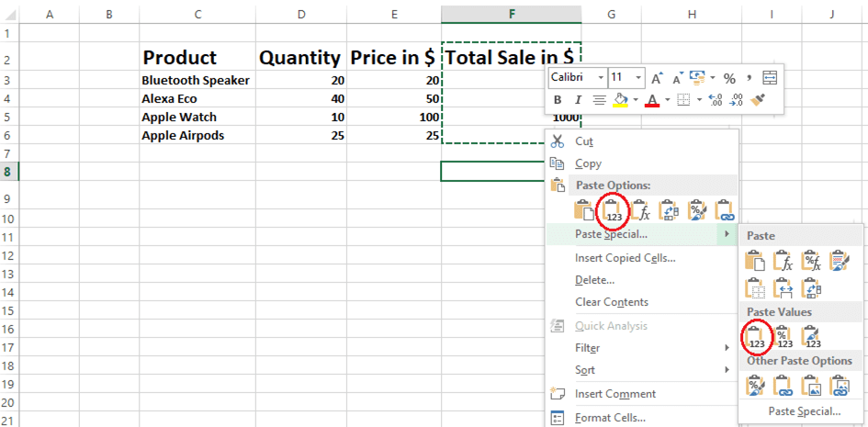Viewport: 868px width, 427px height.
Task: Expand the Filter submenu arrow
Action: click(x=727, y=348)
